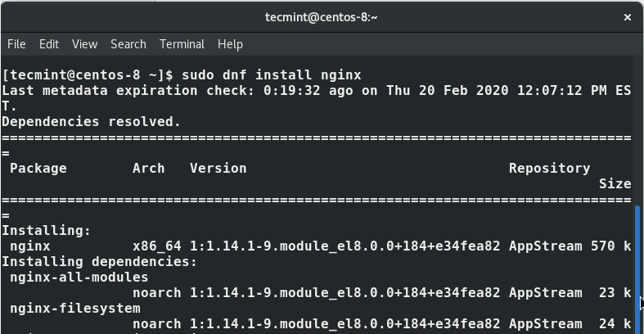Click the 'sudo dnf install nginx' command text
Viewport: 644px width, 334px height.
click(x=271, y=74)
